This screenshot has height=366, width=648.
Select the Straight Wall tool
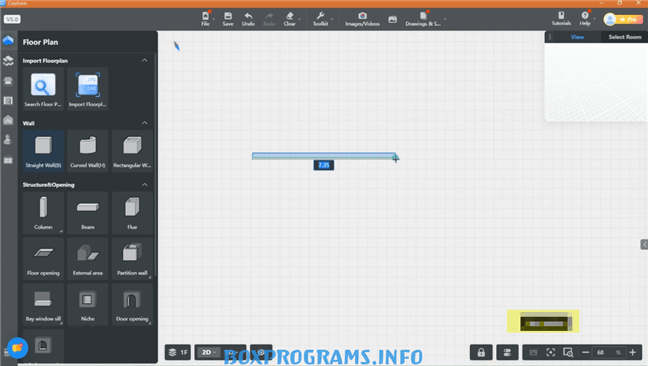(x=43, y=151)
